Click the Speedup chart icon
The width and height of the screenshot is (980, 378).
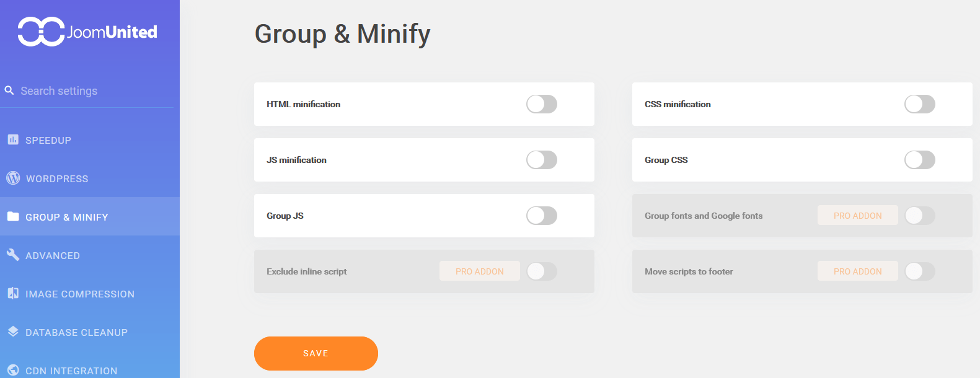coord(13,139)
